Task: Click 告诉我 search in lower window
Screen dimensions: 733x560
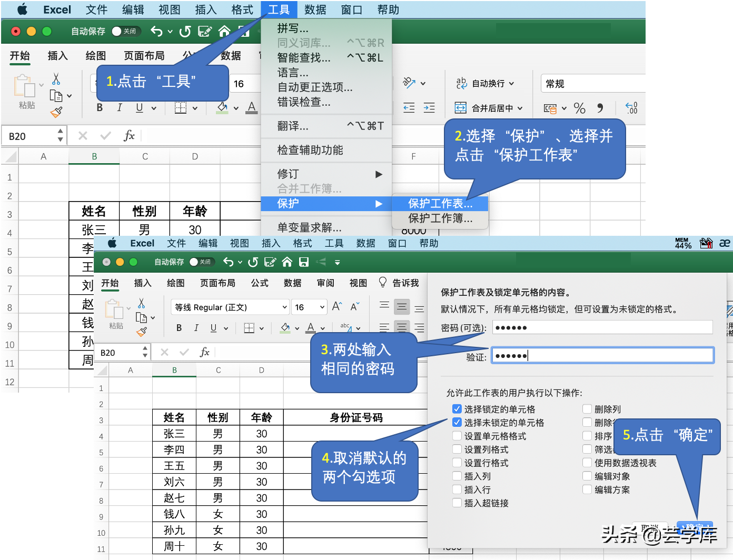Action: click(399, 283)
